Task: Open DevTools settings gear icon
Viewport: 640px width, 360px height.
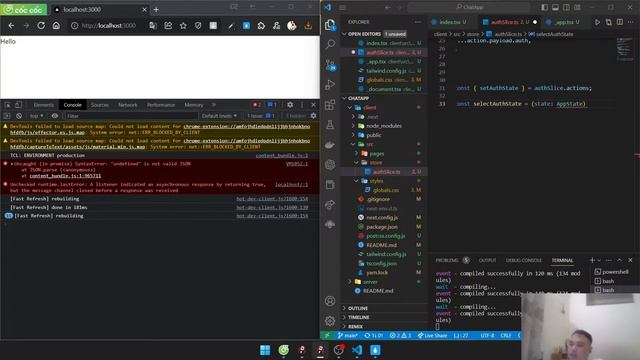Action: [290, 105]
